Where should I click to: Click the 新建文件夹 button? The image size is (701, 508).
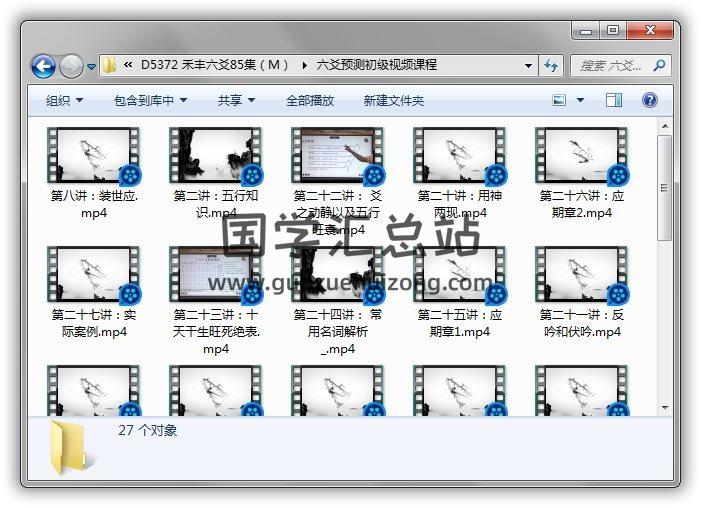pos(393,101)
